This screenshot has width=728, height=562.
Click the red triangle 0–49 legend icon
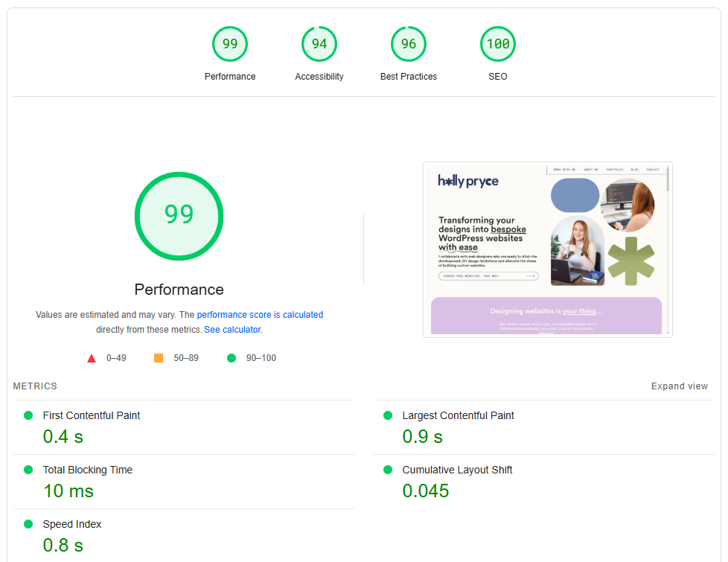tap(92, 357)
